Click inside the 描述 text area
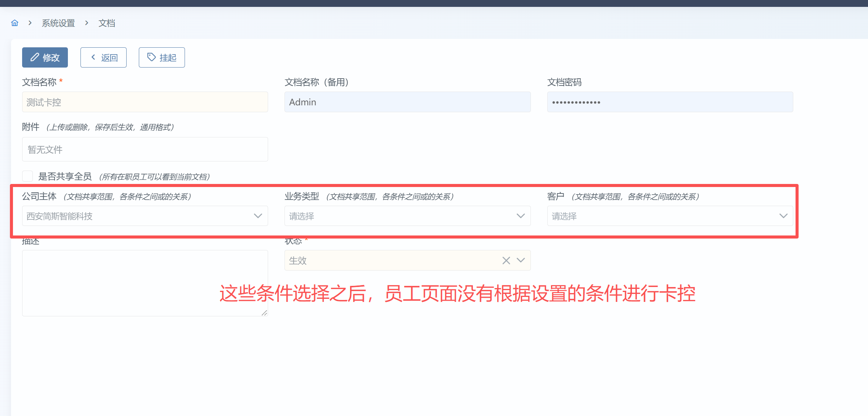This screenshot has height=416, width=868. (145, 283)
